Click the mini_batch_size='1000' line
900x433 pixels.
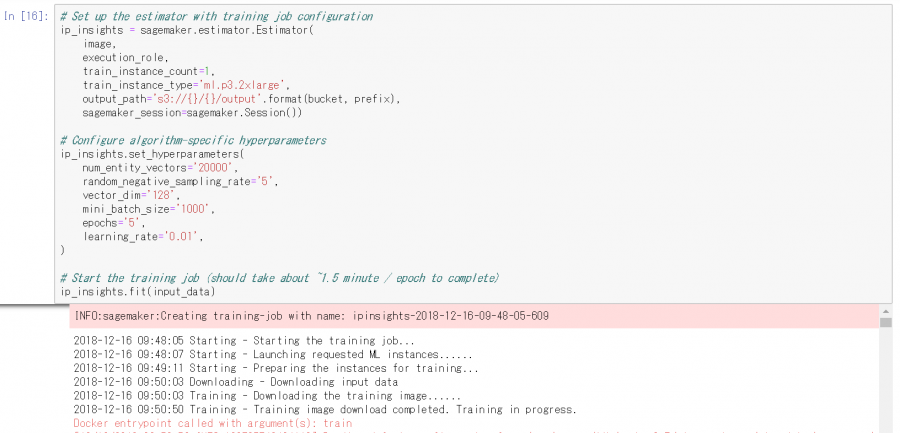pyautogui.click(x=148, y=209)
